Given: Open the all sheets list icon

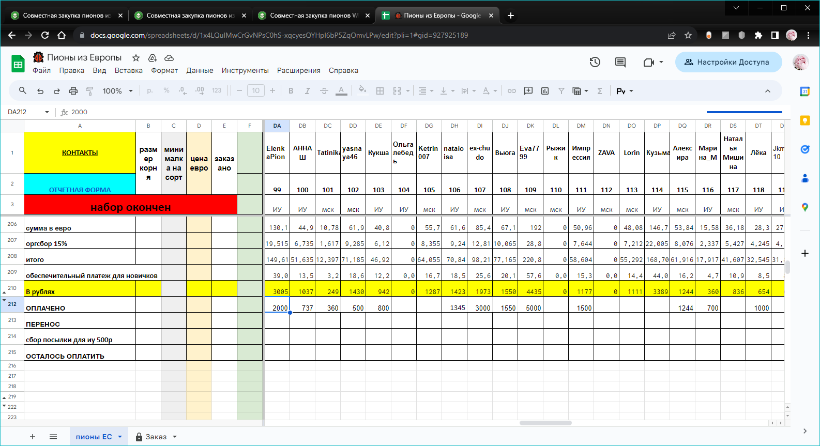Looking at the screenshot, I should click(52, 437).
